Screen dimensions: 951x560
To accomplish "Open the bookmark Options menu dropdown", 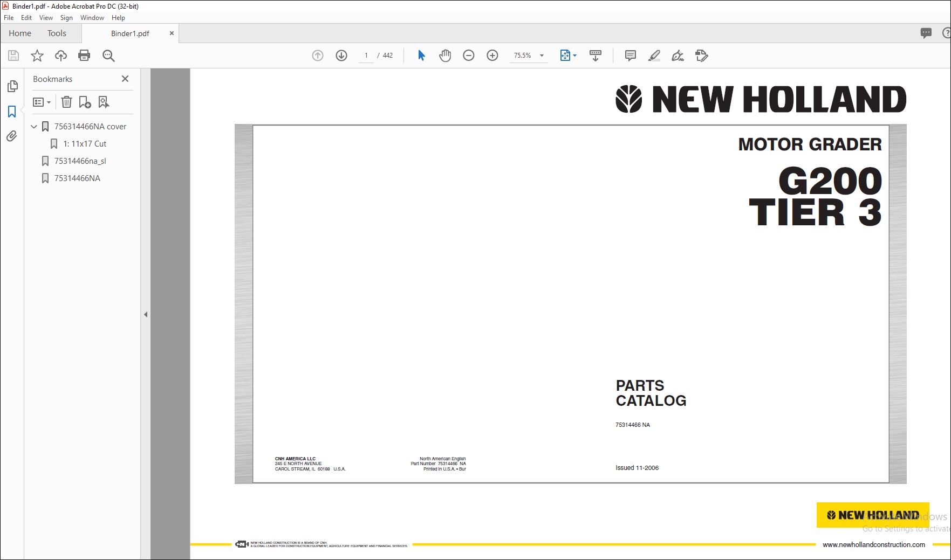I will (x=42, y=102).
